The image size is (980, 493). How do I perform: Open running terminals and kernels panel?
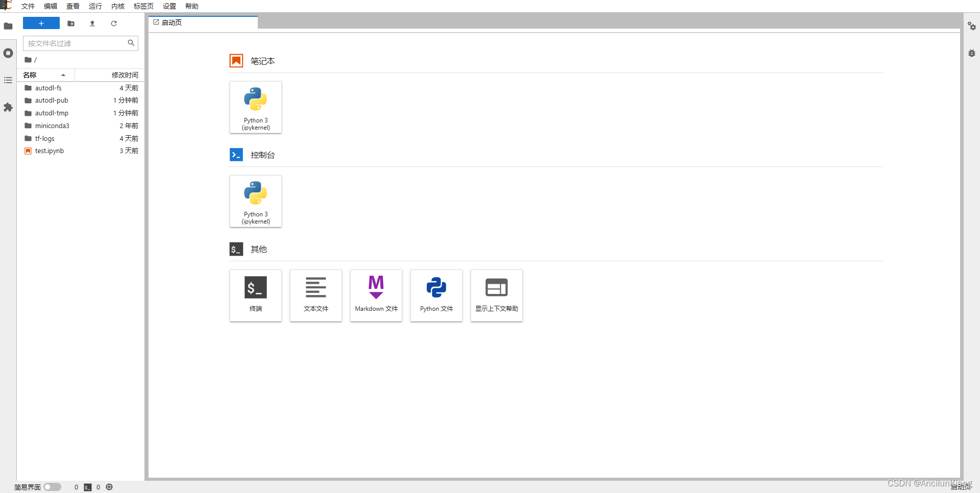(8, 53)
